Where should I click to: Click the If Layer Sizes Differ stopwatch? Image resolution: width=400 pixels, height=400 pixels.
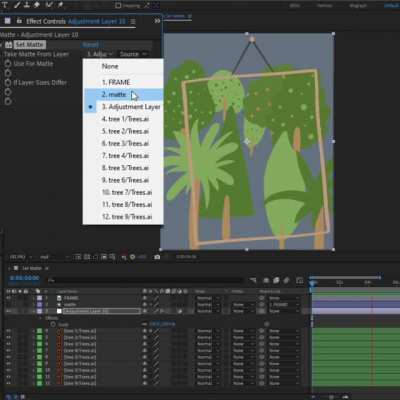click(8, 82)
